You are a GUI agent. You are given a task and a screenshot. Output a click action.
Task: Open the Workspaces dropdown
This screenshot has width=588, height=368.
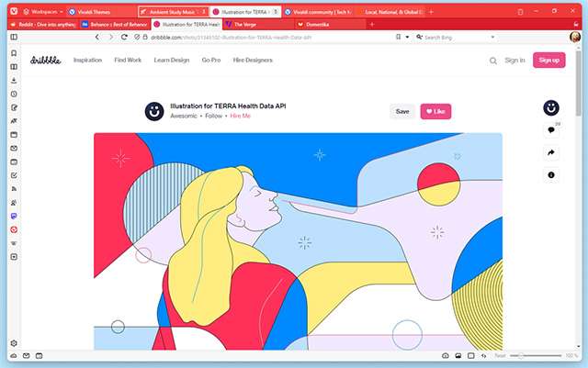tap(43, 12)
